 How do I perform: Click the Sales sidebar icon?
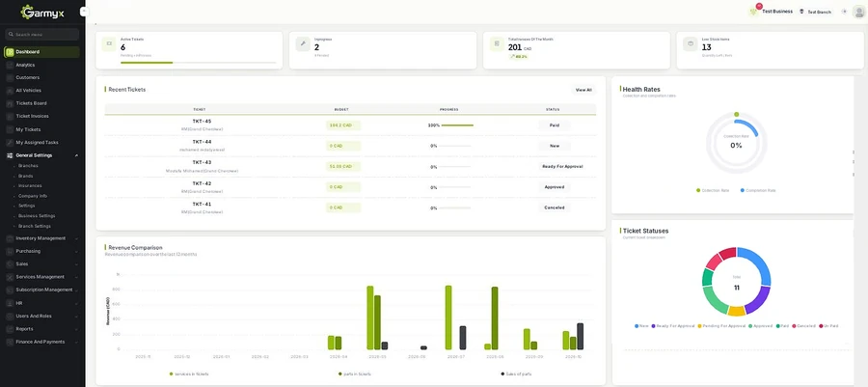point(10,264)
